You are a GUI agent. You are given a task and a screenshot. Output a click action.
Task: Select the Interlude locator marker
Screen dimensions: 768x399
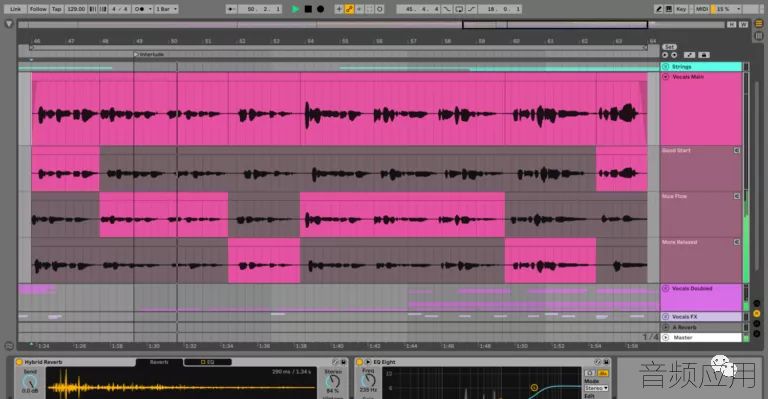149,54
